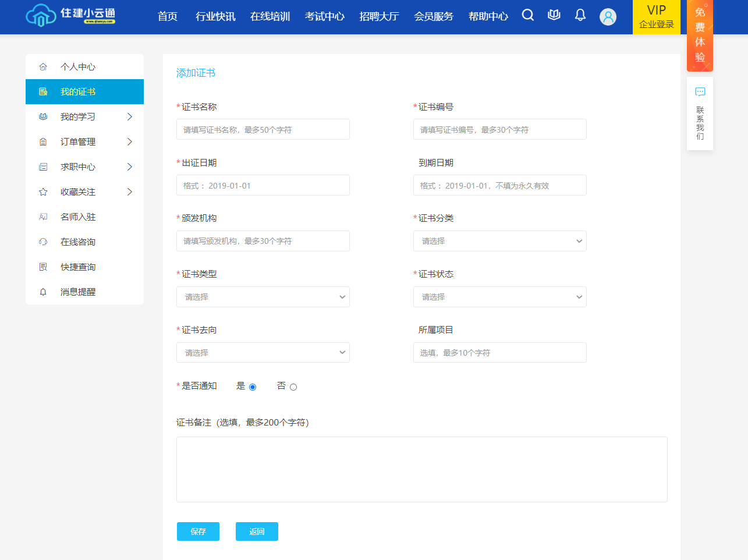Open notifications bell icon in header
This screenshot has width=748, height=560.
click(580, 15)
